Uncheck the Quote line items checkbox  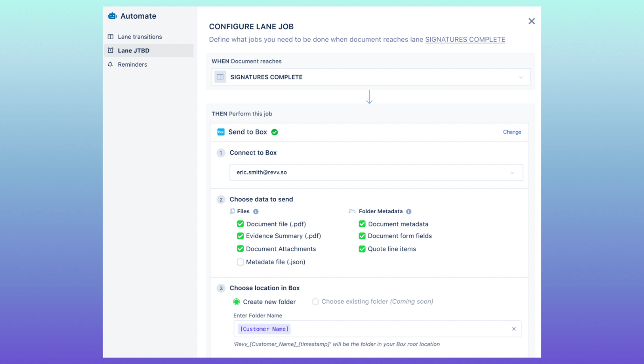(x=362, y=249)
